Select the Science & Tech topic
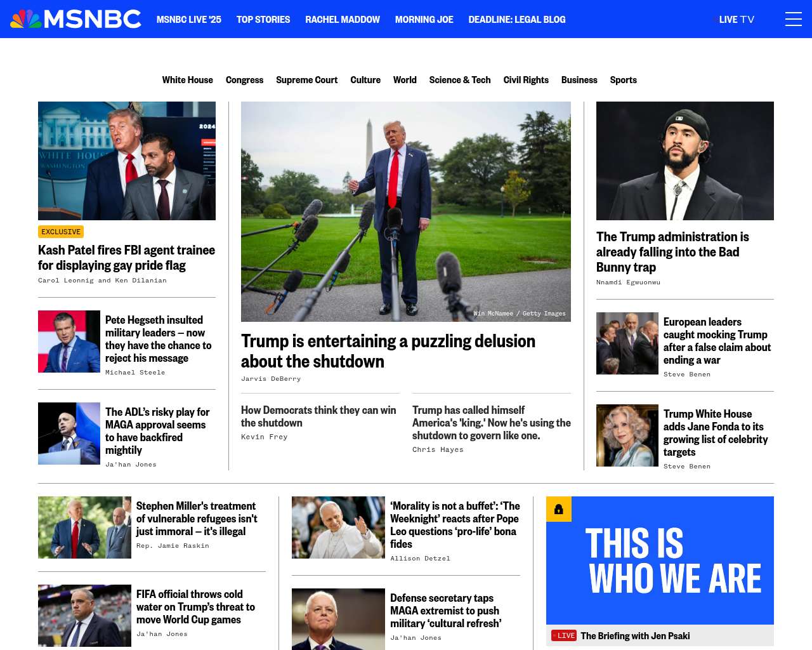This screenshot has height=650, width=812. pyautogui.click(x=460, y=80)
